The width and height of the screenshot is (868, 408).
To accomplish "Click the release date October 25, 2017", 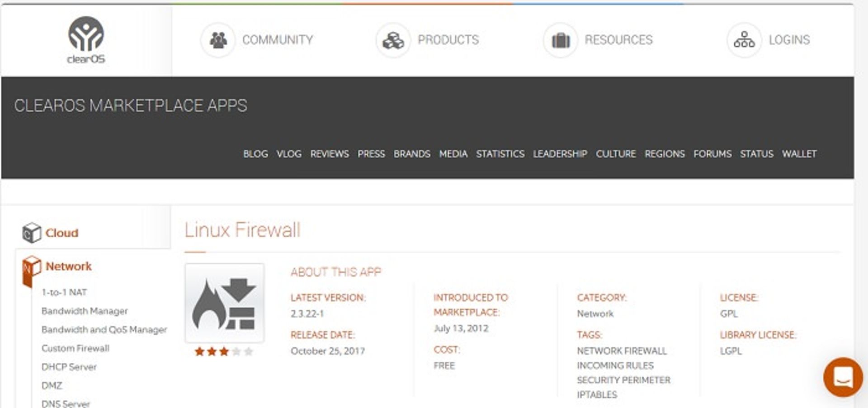I will coord(328,351).
